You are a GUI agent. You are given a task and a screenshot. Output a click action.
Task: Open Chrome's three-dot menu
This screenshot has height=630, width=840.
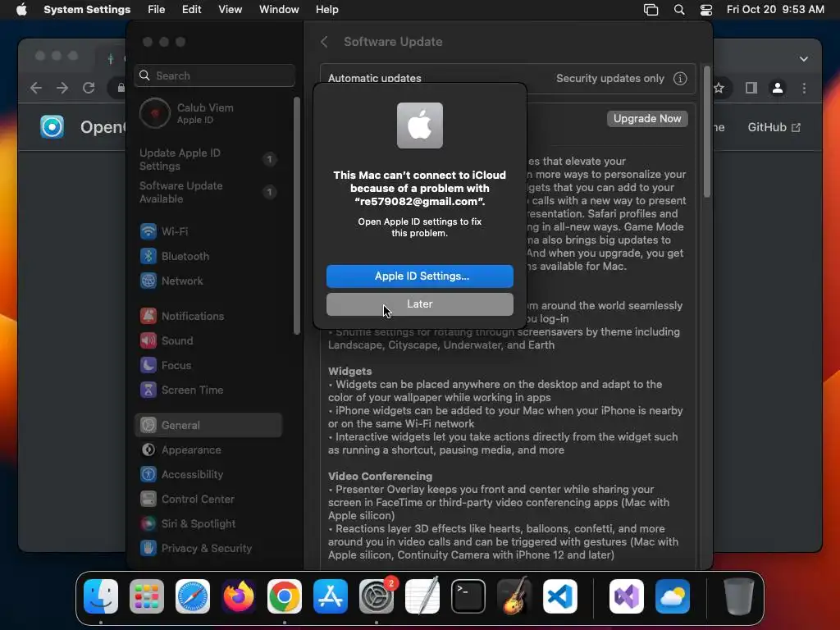[804, 88]
